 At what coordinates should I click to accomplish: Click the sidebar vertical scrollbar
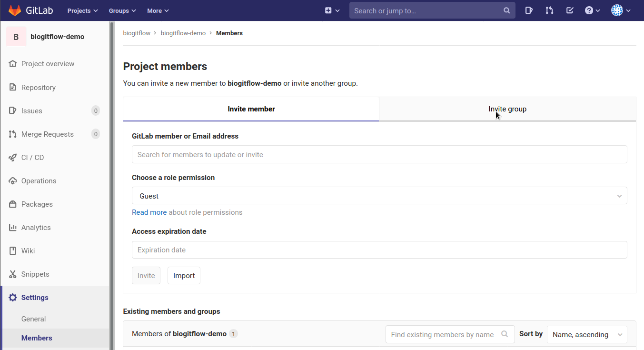click(112, 186)
